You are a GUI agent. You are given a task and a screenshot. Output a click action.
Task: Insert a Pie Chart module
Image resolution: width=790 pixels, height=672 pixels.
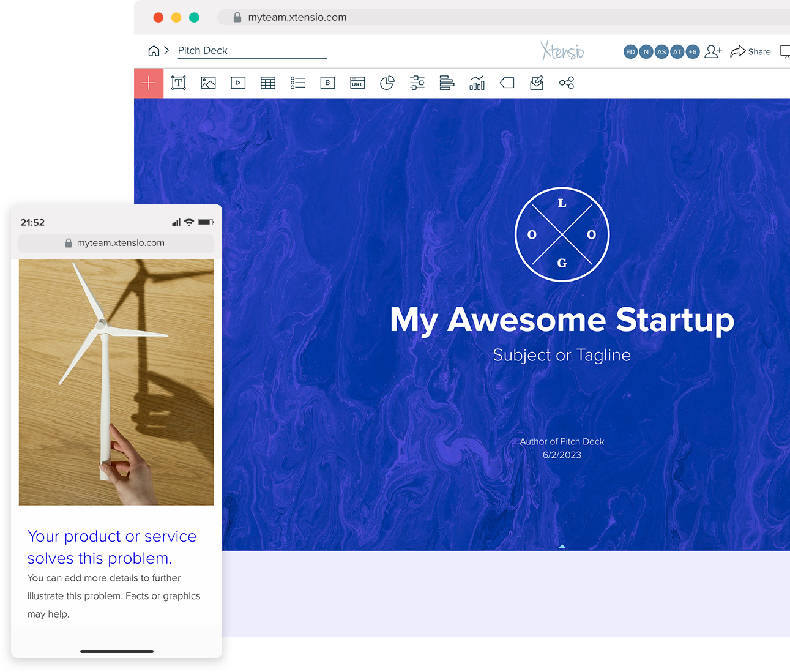[387, 83]
